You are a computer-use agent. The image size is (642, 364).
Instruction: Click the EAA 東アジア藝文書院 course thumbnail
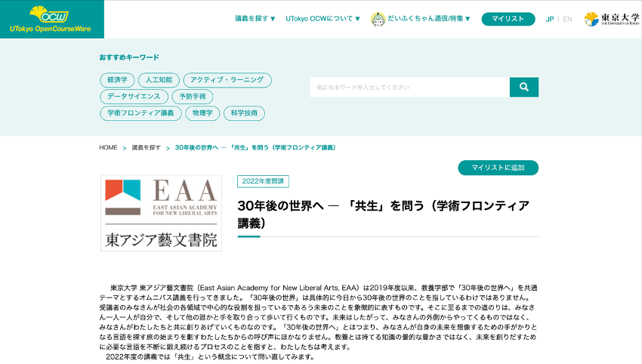[x=162, y=213]
